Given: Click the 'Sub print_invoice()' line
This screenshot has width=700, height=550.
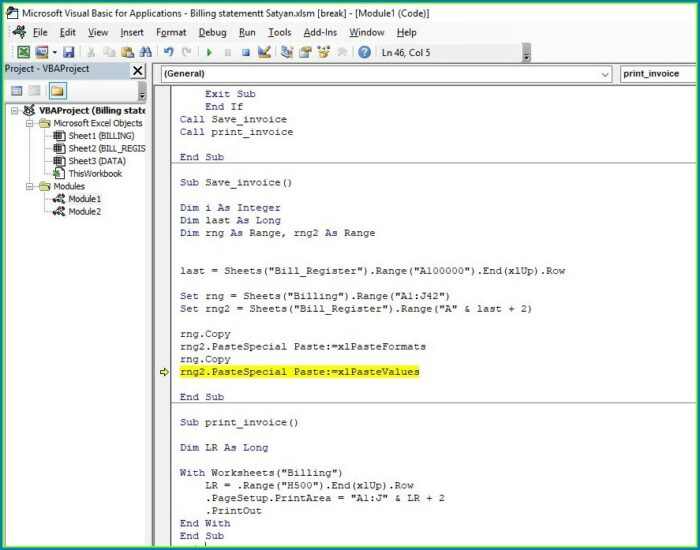Looking at the screenshot, I should pos(239,422).
